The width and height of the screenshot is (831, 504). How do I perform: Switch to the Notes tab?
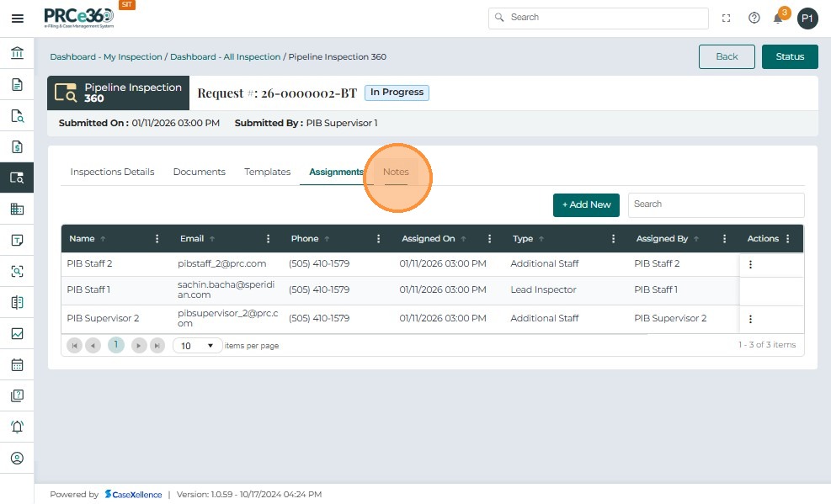396,172
